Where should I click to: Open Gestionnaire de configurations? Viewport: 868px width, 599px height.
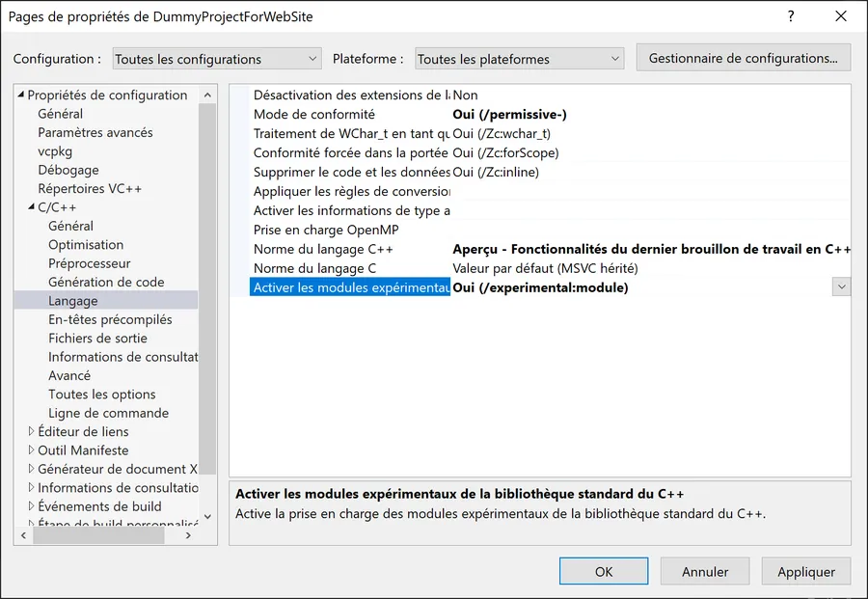click(743, 58)
